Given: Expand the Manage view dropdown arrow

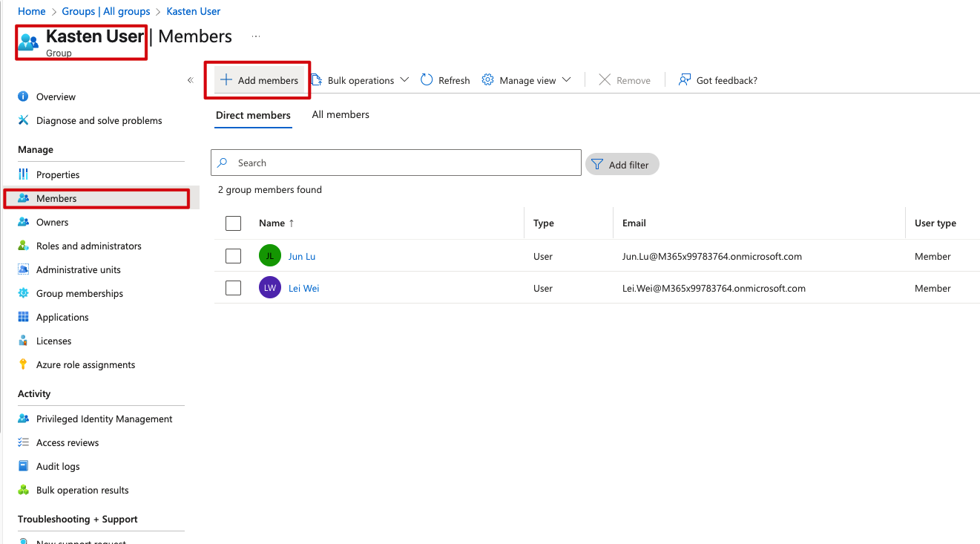Looking at the screenshot, I should point(566,79).
